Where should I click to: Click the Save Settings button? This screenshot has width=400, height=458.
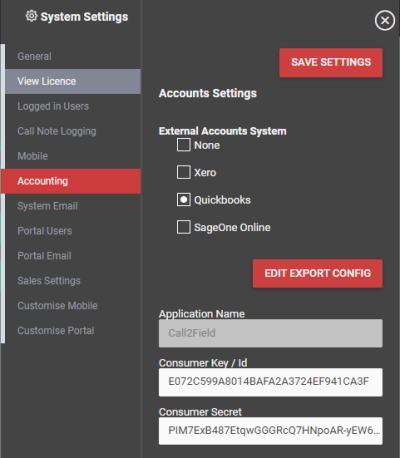point(331,62)
